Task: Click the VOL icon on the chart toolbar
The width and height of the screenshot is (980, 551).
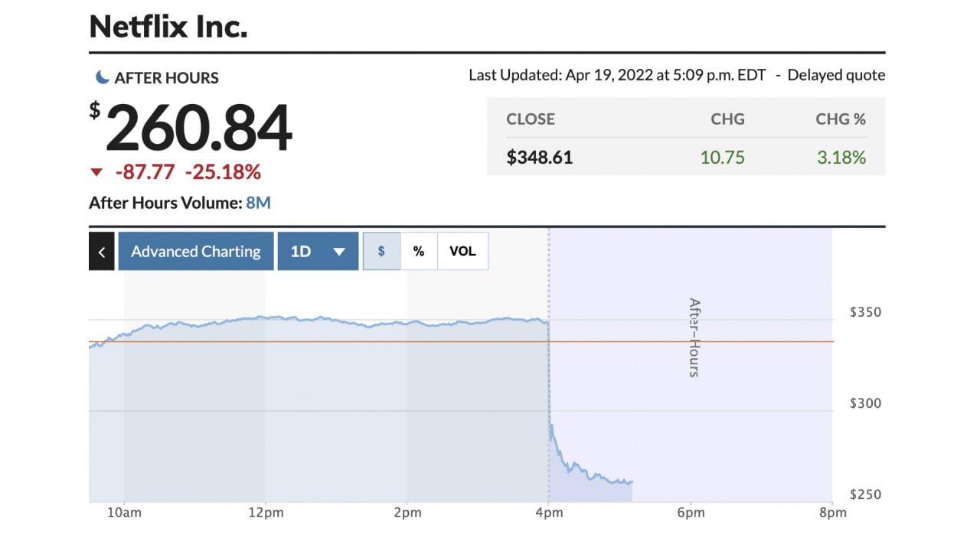Action: click(462, 251)
